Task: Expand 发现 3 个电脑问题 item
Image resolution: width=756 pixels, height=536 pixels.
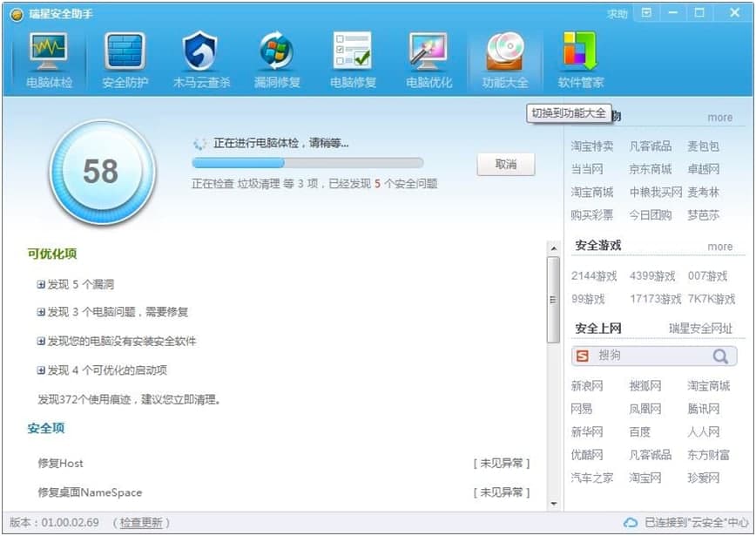Action: [x=41, y=312]
